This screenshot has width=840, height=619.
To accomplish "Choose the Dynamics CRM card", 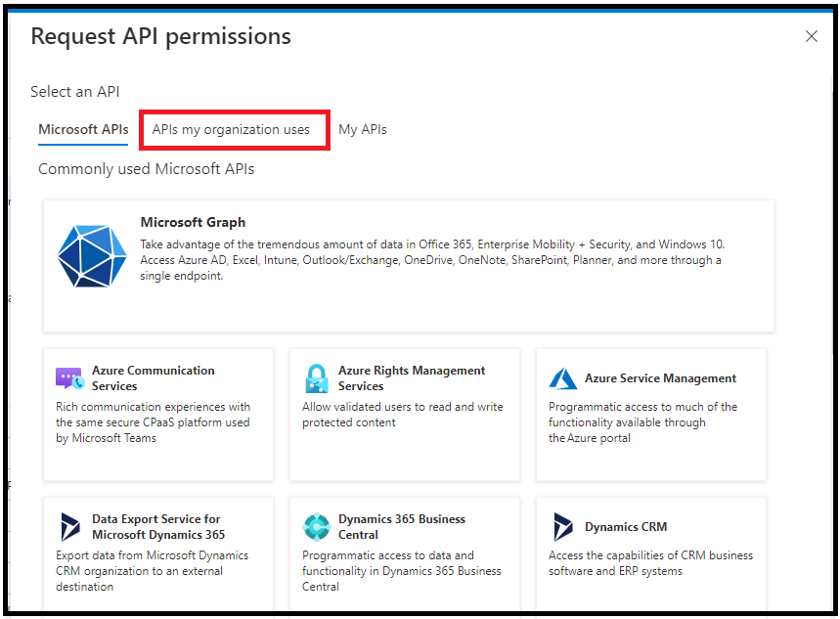I will (x=650, y=557).
